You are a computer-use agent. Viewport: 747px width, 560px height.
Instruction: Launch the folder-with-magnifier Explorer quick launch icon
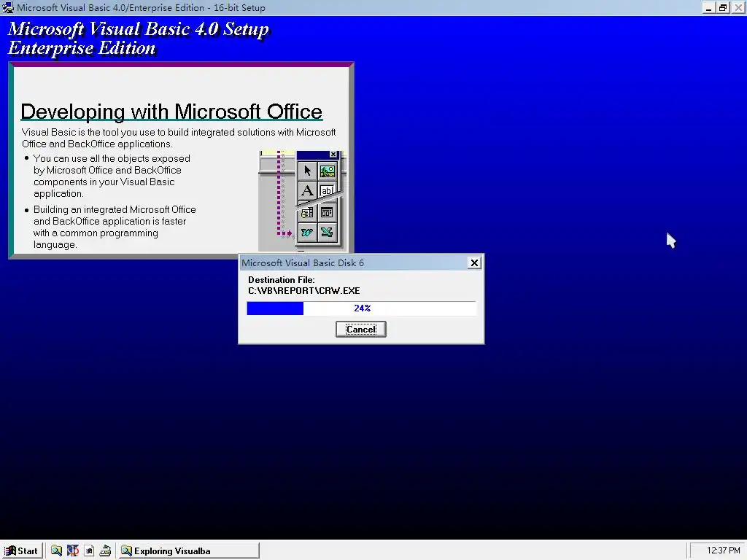[57, 551]
